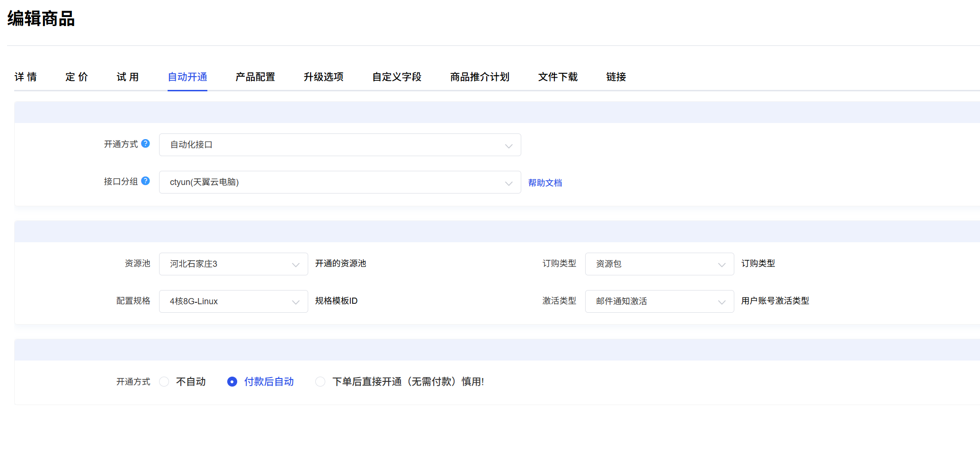Click help icon next to 开通方式
This screenshot has width=980, height=467.
(145, 143)
